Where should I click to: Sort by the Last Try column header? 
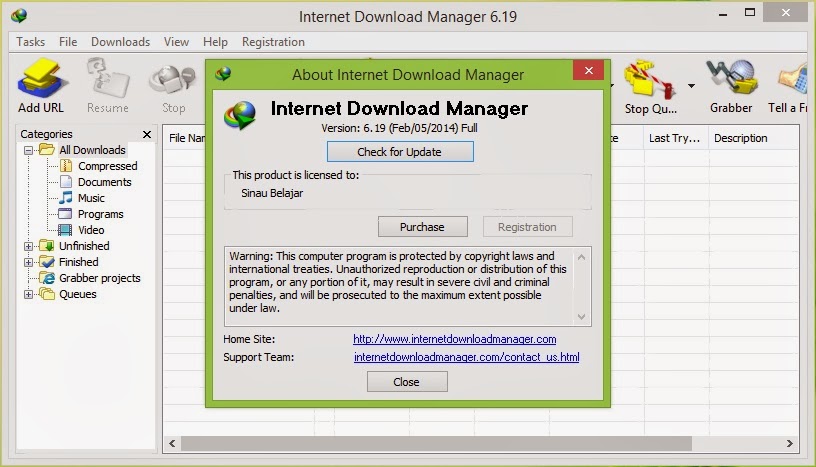click(675, 138)
